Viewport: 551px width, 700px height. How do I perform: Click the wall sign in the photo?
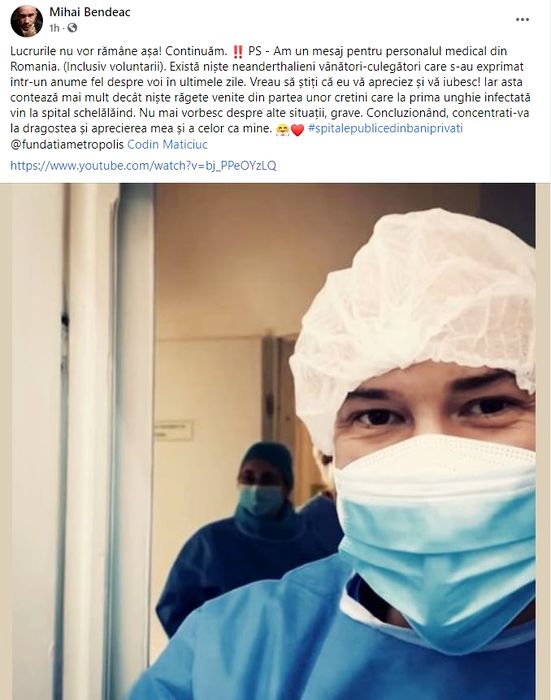click(174, 430)
